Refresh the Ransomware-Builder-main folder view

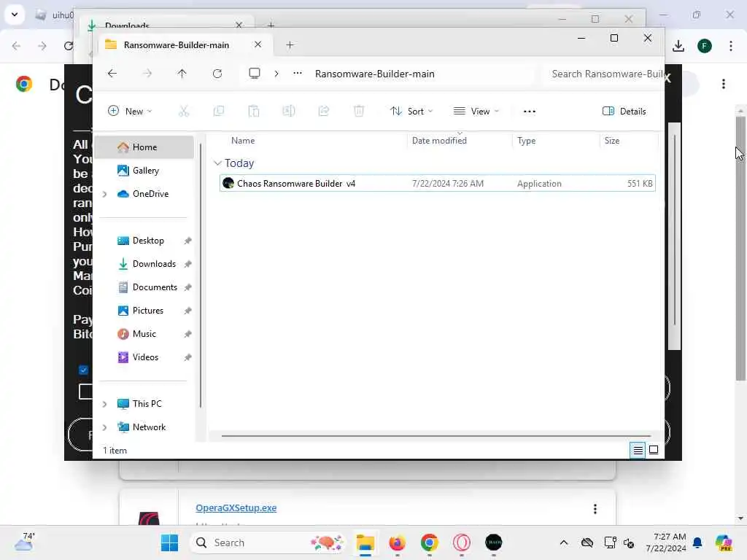pos(217,74)
